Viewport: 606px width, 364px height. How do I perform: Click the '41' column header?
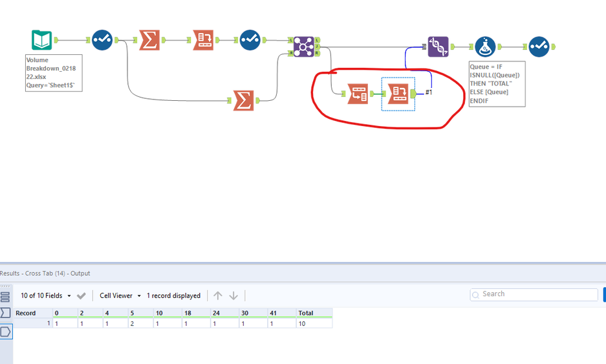click(x=282, y=313)
